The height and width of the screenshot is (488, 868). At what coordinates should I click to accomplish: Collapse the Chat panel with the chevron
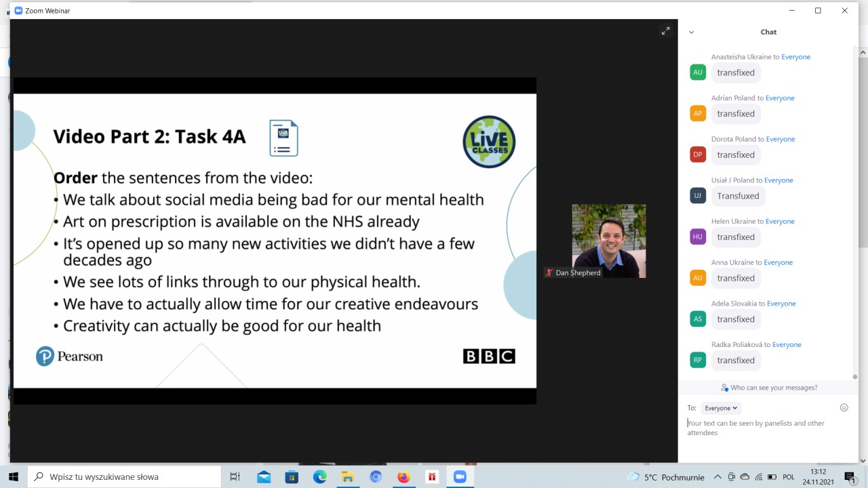tap(691, 32)
